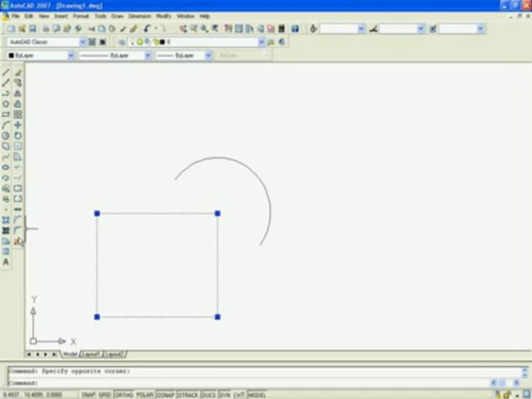Screen dimensions: 532x399
Task: Click the Undo arrow icon
Action: (147, 29)
